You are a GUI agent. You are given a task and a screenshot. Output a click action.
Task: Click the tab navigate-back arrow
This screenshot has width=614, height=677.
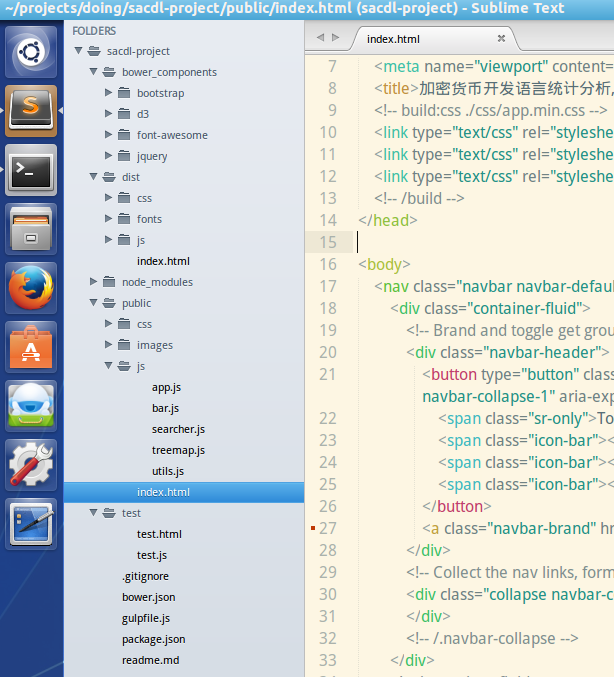321,37
